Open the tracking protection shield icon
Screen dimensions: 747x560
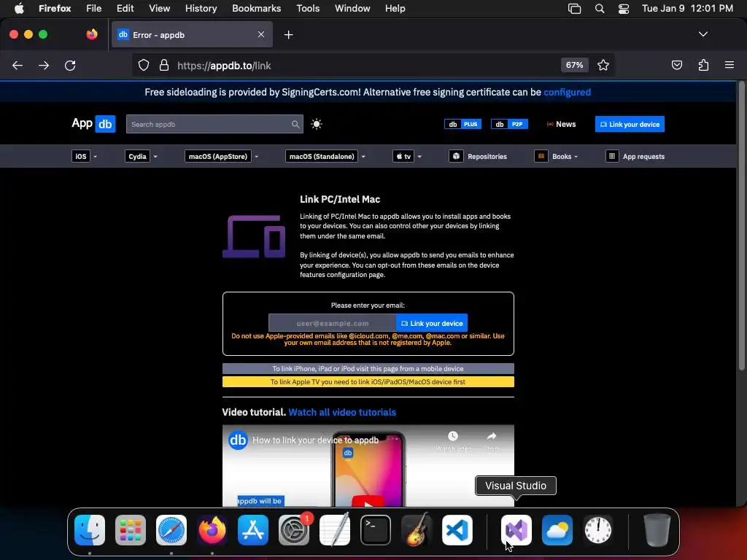coord(144,65)
